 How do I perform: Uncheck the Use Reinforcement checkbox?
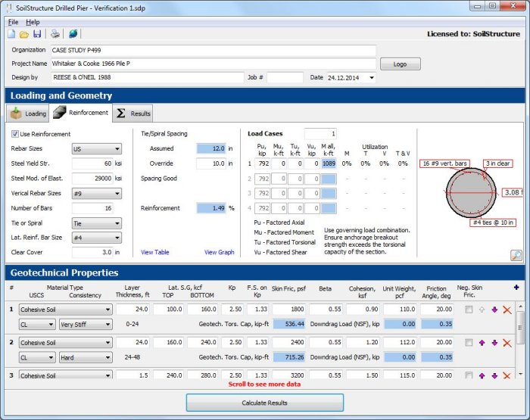pyautogui.click(x=15, y=134)
